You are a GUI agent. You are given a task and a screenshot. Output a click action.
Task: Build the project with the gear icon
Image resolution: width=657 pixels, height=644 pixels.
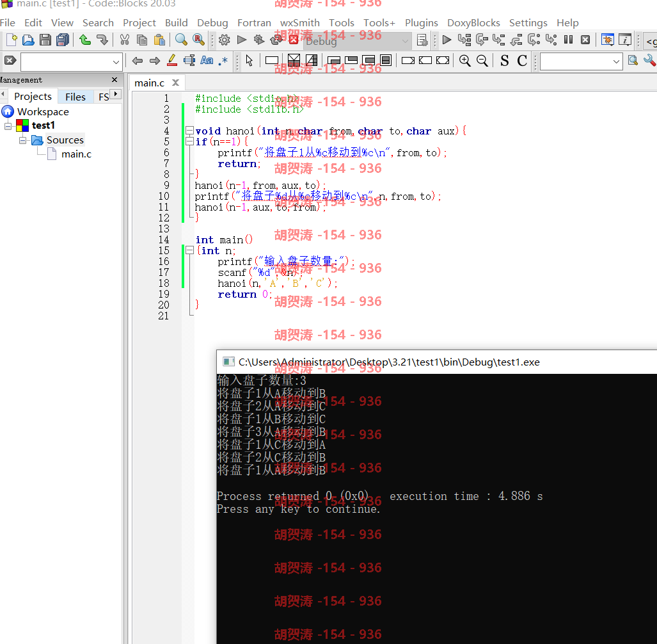click(x=224, y=40)
